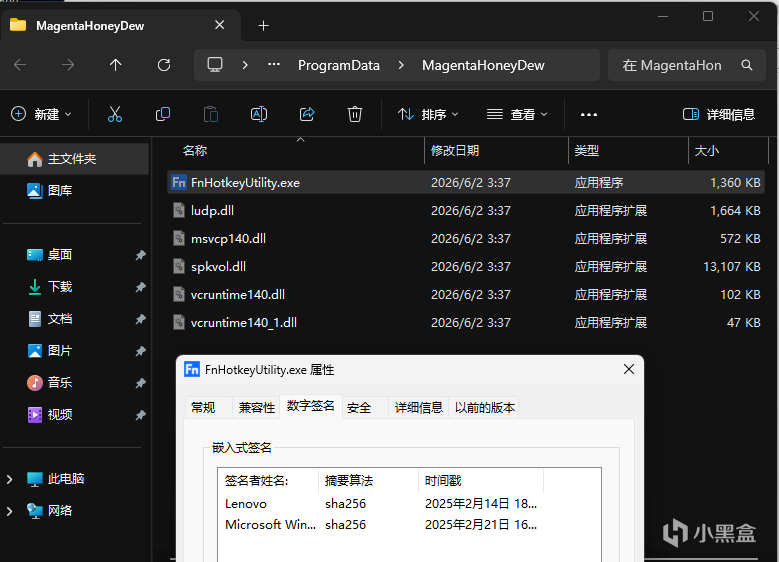Sort by the 类型 column header
The height and width of the screenshot is (562, 779).
(x=628, y=151)
